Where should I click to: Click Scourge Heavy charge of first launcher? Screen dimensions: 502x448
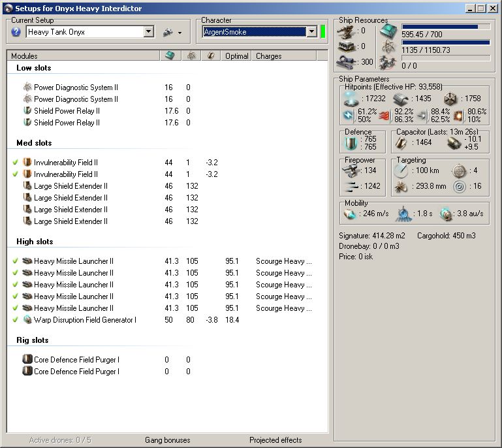[x=284, y=261]
